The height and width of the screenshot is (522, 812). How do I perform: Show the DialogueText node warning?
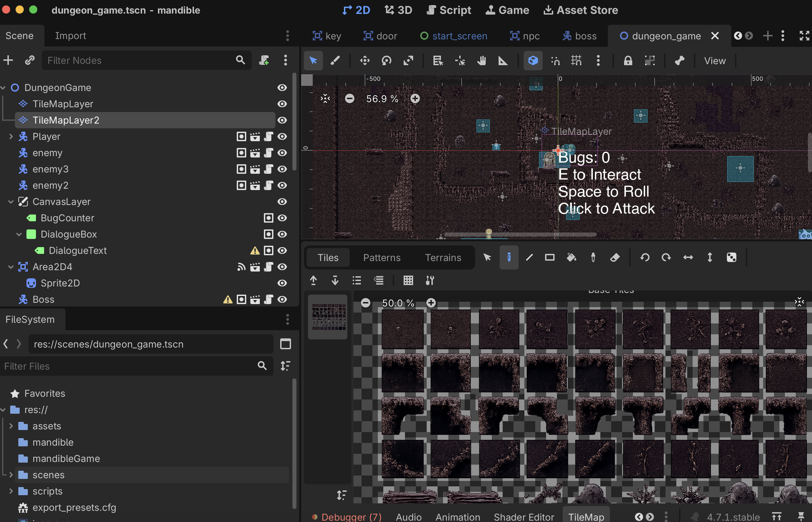pos(255,250)
